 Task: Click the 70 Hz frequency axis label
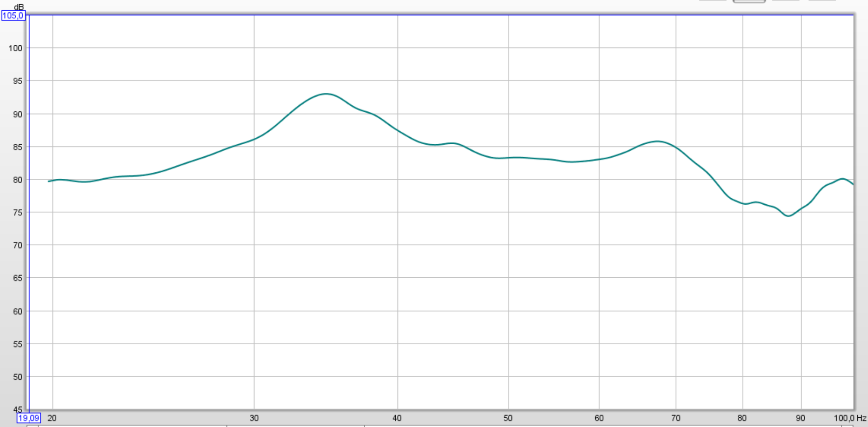tap(675, 418)
